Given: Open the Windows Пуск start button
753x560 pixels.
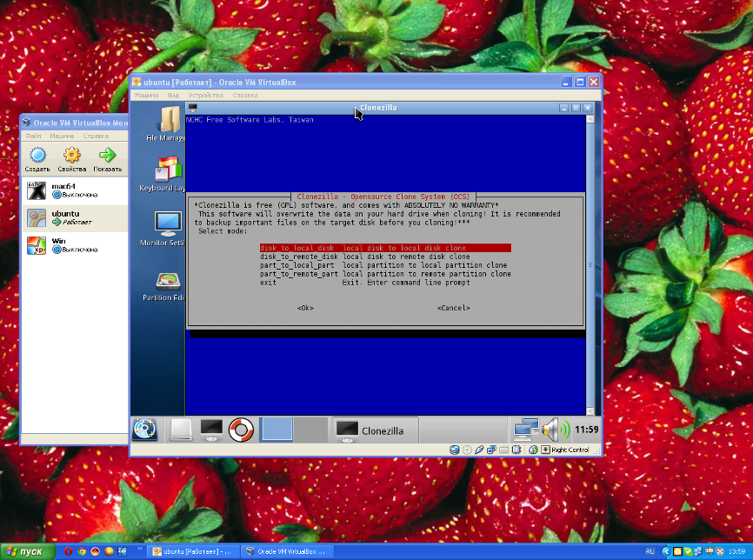Looking at the screenshot, I should coord(26,551).
